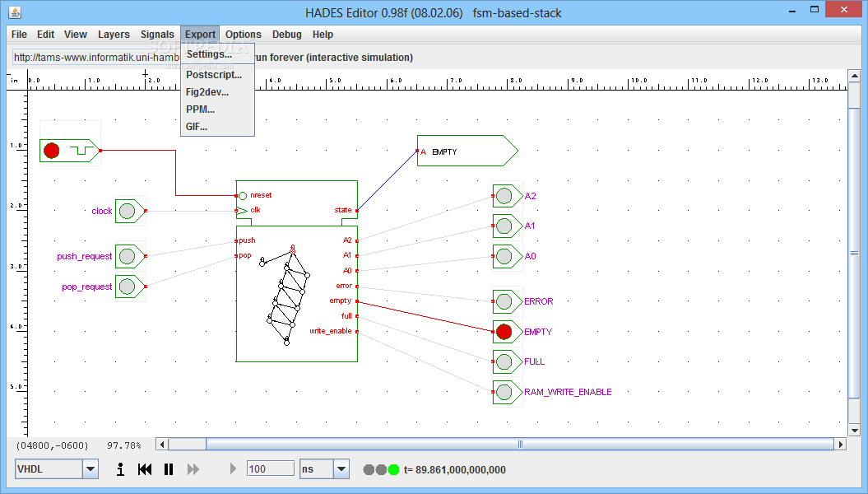
Task: Choose Settings... in Export menu
Action: coord(217,54)
